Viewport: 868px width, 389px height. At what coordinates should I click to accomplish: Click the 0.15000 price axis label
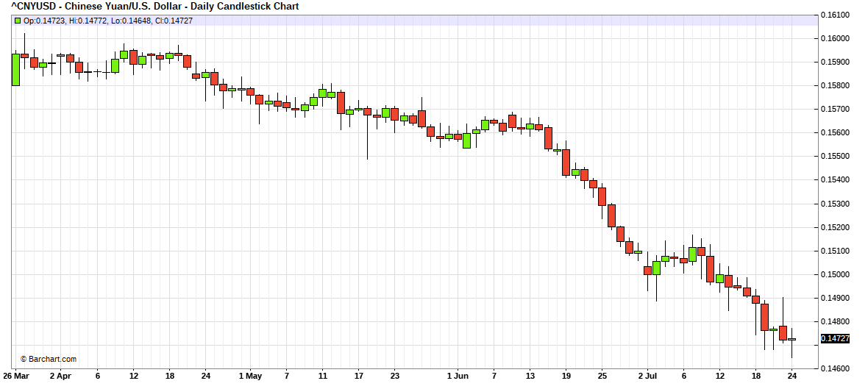pyautogui.click(x=834, y=275)
